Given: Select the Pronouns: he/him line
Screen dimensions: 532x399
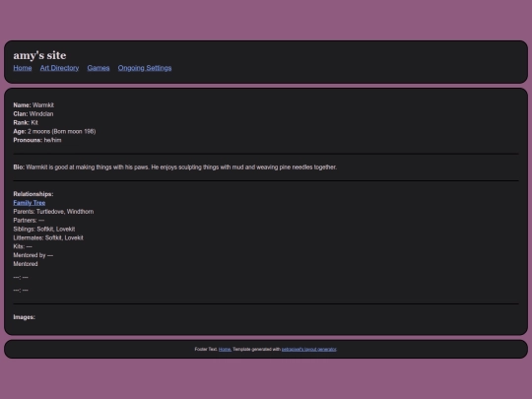Looking at the screenshot, I should 37,140.
